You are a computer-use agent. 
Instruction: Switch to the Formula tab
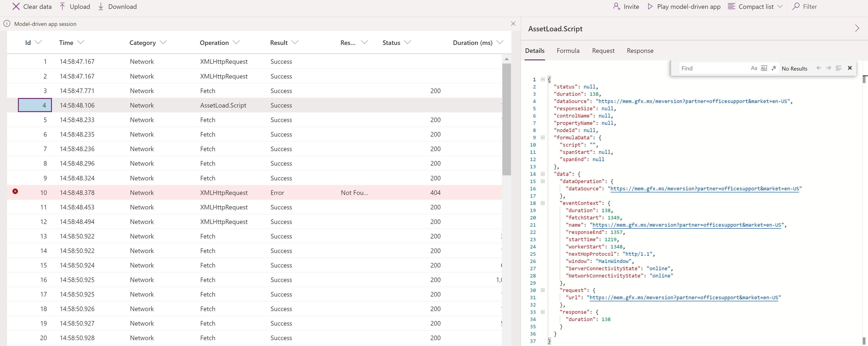tap(567, 50)
